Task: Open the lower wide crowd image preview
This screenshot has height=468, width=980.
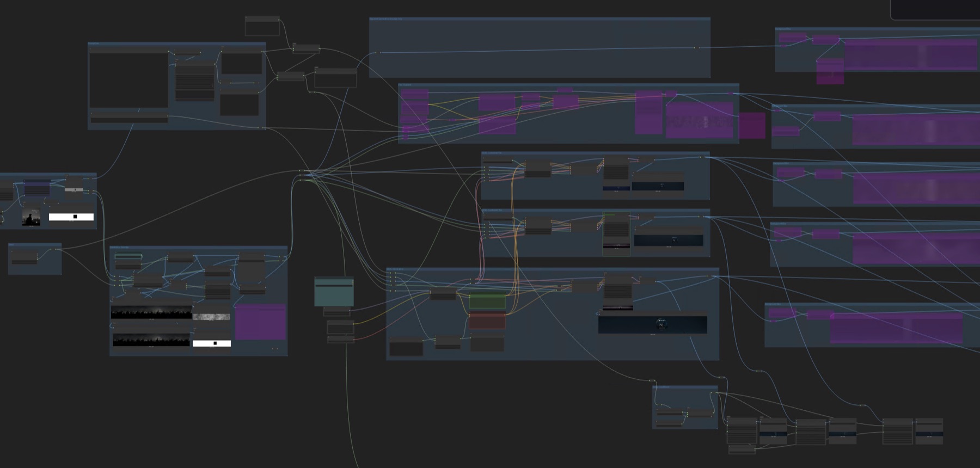Action: pos(151,340)
